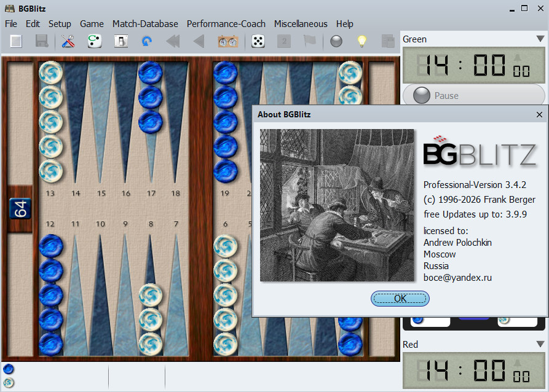This screenshot has height=392, width=549.
Task: Click the calculator sheet toolbar icon
Action: pos(388,42)
